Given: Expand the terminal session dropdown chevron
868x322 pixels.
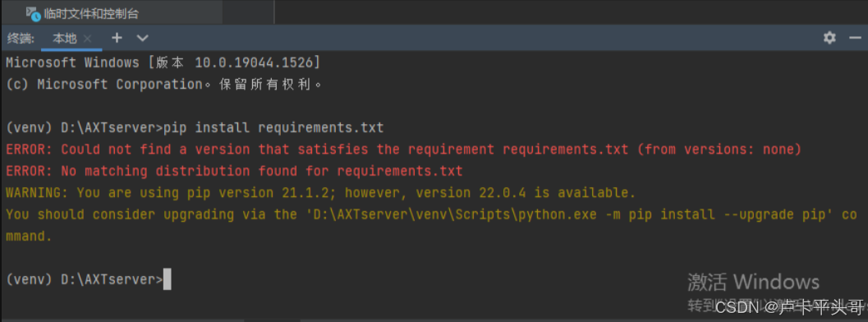Looking at the screenshot, I should [x=143, y=38].
